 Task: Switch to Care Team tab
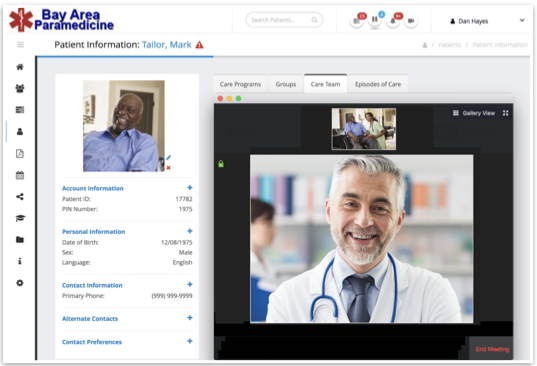(325, 84)
